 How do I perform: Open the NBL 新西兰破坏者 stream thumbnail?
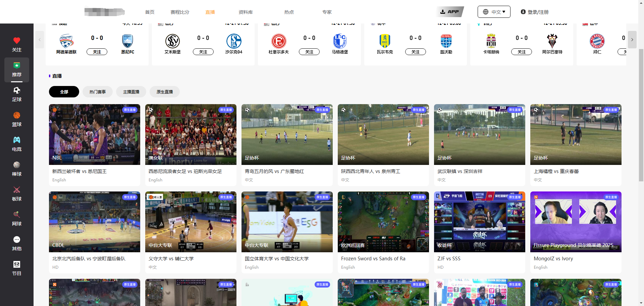[95, 134]
